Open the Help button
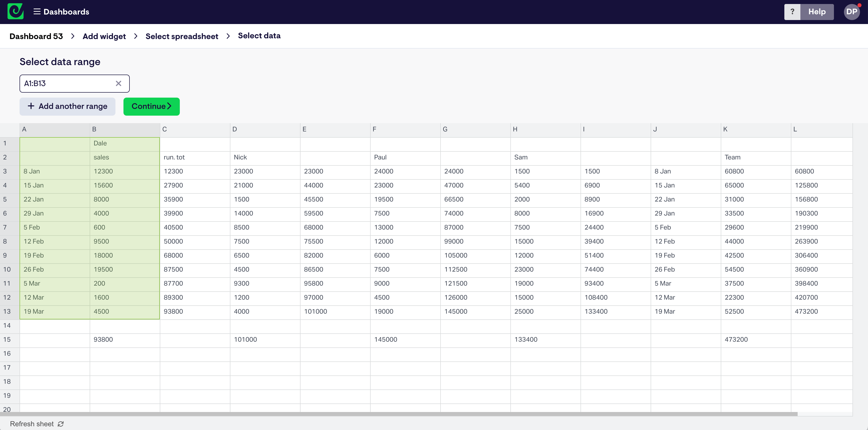The image size is (868, 430). 817,12
